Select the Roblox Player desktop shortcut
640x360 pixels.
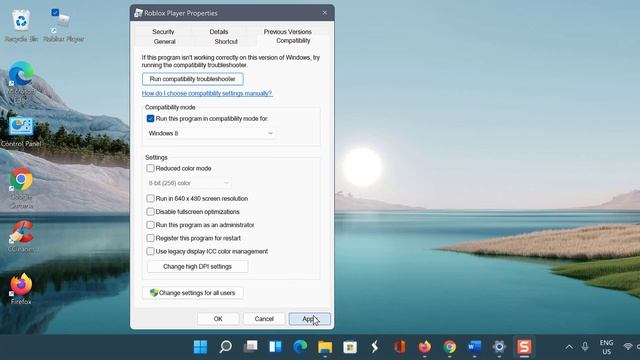(x=63, y=25)
